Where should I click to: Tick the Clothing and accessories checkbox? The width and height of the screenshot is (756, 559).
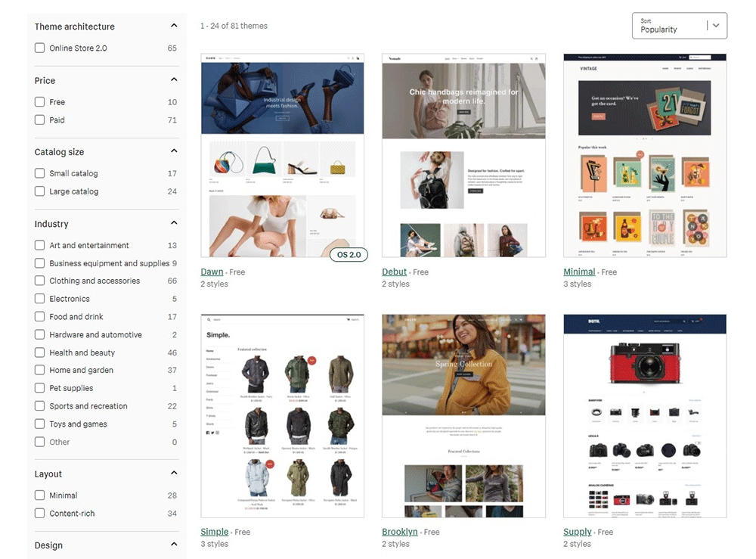coord(39,281)
